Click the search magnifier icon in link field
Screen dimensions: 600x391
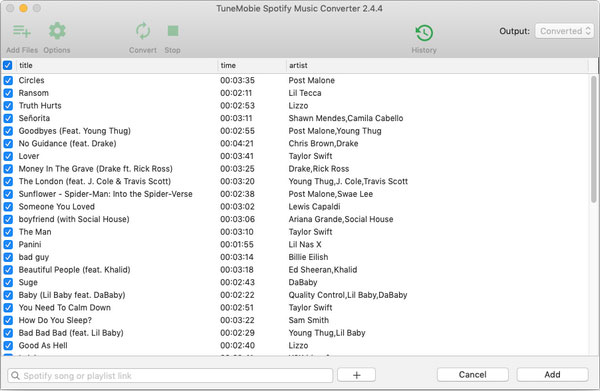point(15,376)
